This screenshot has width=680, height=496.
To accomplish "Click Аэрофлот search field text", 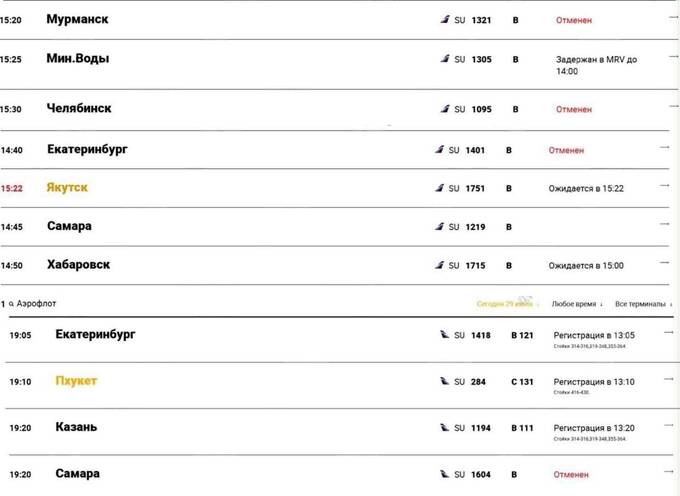I will pyautogui.click(x=36, y=303).
